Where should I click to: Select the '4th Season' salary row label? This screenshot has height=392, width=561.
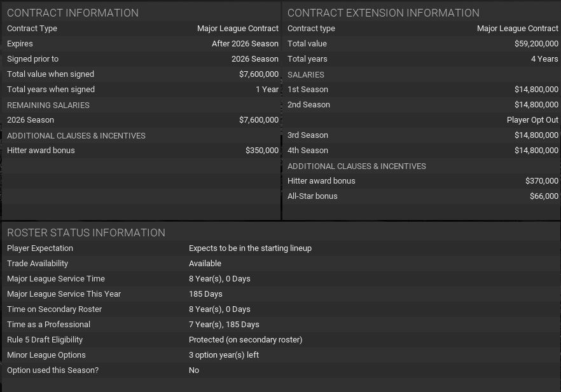pos(308,151)
